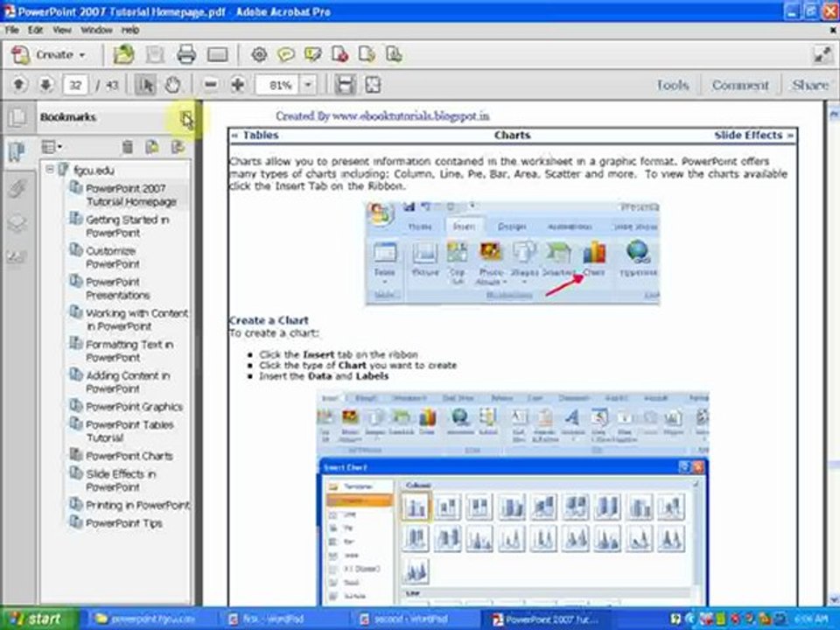Activate the Select tool cursor icon
The width and height of the screenshot is (840, 630).
click(145, 85)
